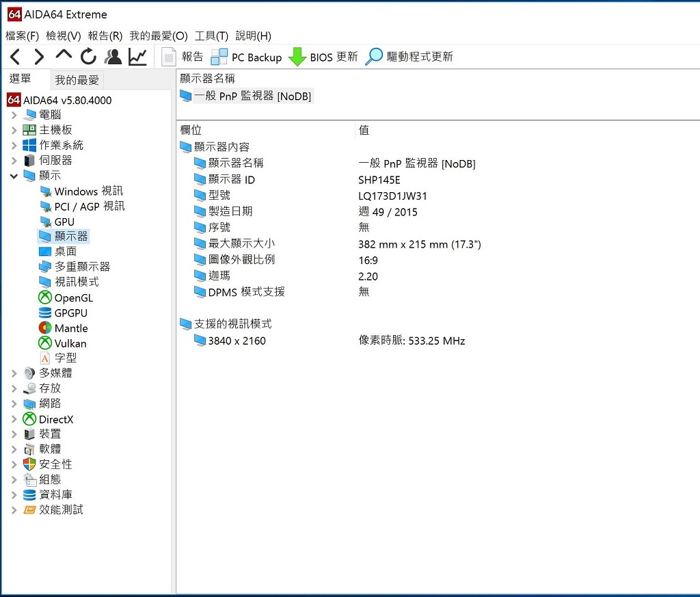Switch to the 我的最愛 tab

click(x=77, y=80)
